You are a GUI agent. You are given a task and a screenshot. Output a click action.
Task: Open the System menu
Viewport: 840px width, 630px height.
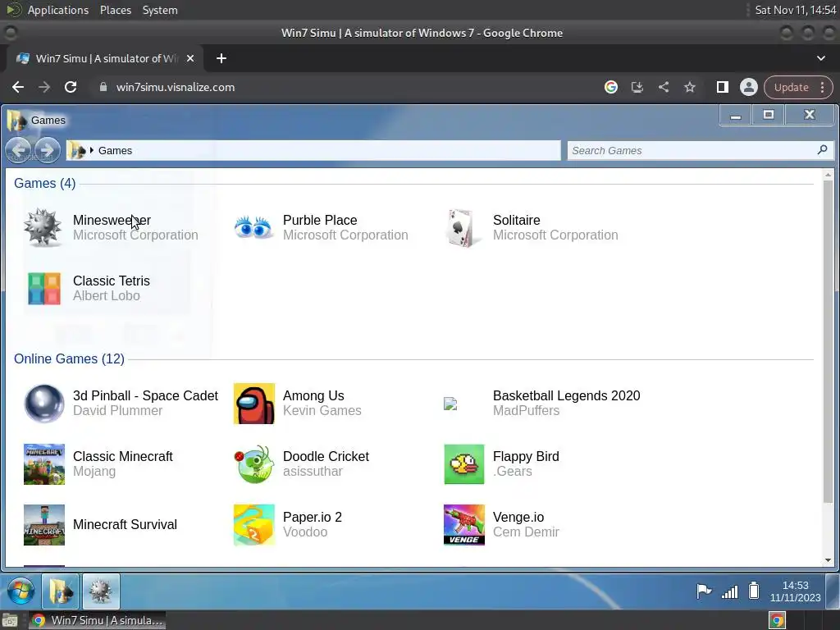[160, 10]
